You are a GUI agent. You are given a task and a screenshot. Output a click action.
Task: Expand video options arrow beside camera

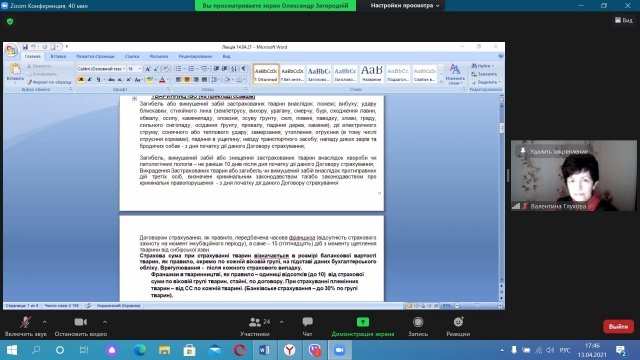coord(105,322)
